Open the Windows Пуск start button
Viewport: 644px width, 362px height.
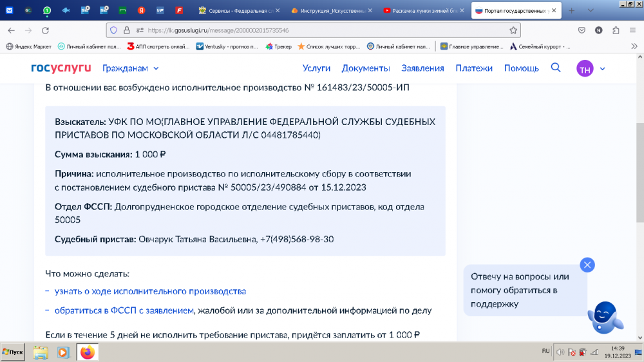pyautogui.click(x=13, y=352)
